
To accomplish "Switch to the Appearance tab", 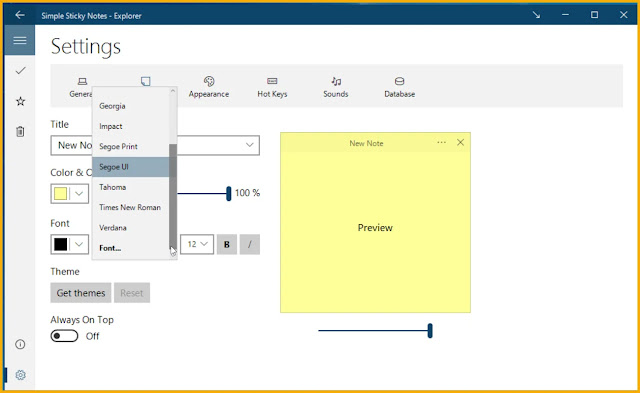I will pos(209,87).
